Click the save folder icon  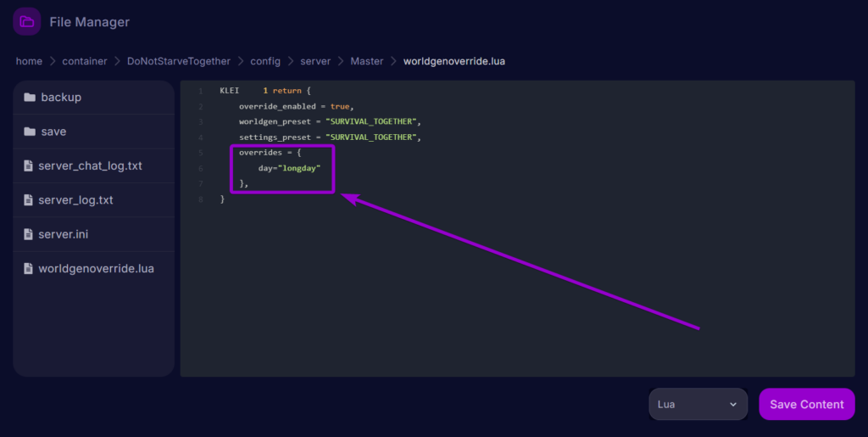point(30,132)
